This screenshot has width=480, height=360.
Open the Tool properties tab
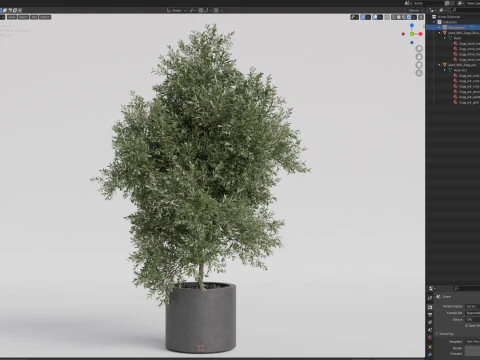(430, 298)
